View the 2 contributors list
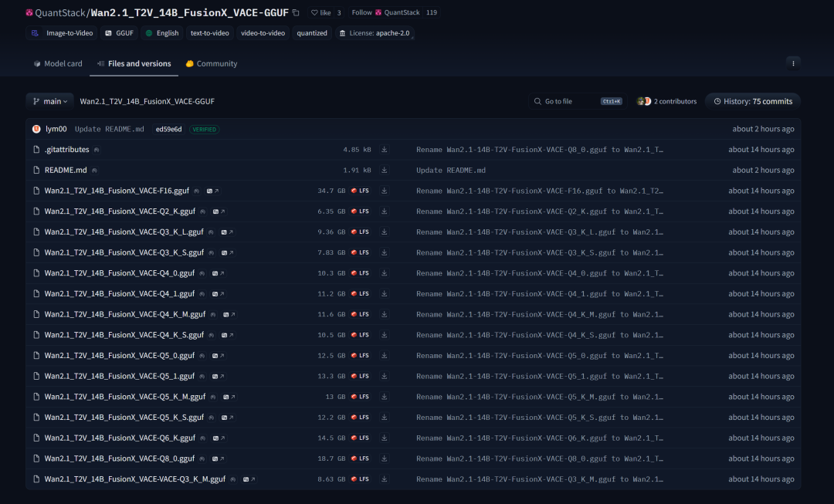Viewport: 834px width, 504px height. coord(667,102)
